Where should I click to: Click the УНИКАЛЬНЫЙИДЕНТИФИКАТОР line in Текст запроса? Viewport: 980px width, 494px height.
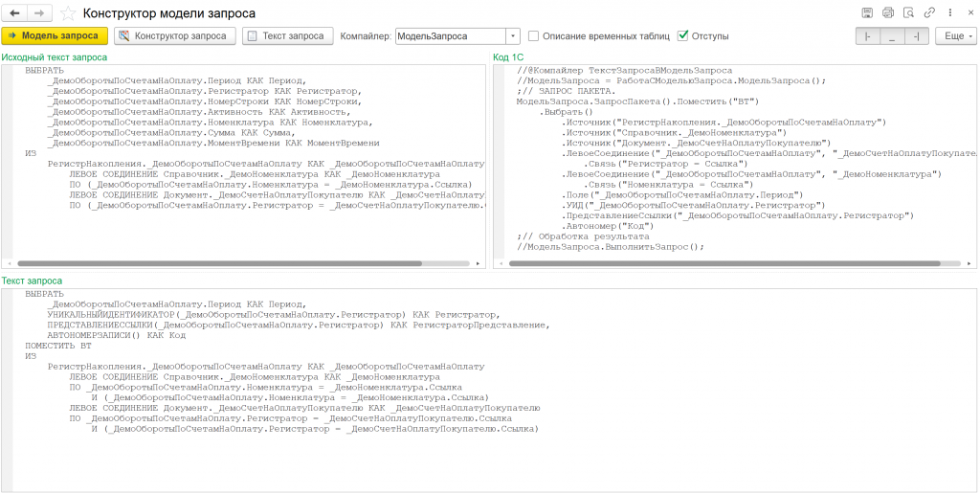[273, 315]
